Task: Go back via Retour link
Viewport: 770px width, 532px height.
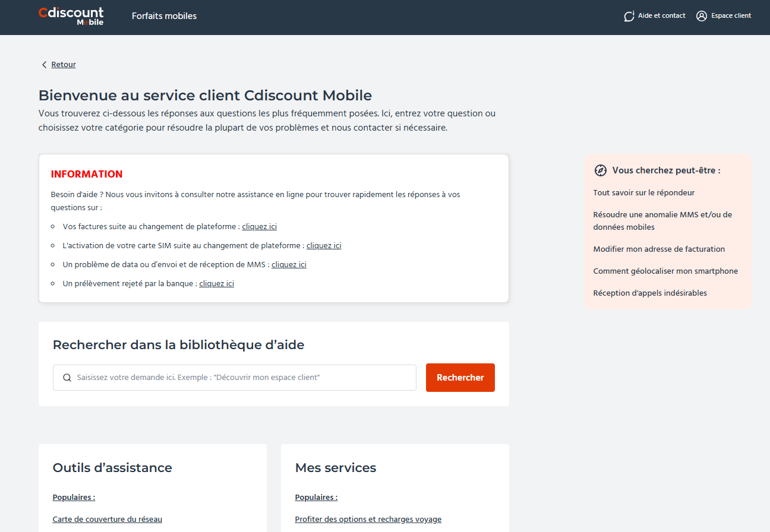Action: coord(64,65)
